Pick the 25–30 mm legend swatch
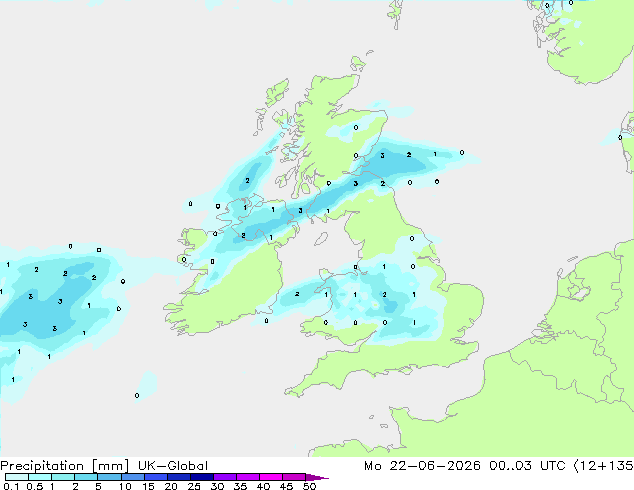 pyautogui.click(x=202, y=477)
